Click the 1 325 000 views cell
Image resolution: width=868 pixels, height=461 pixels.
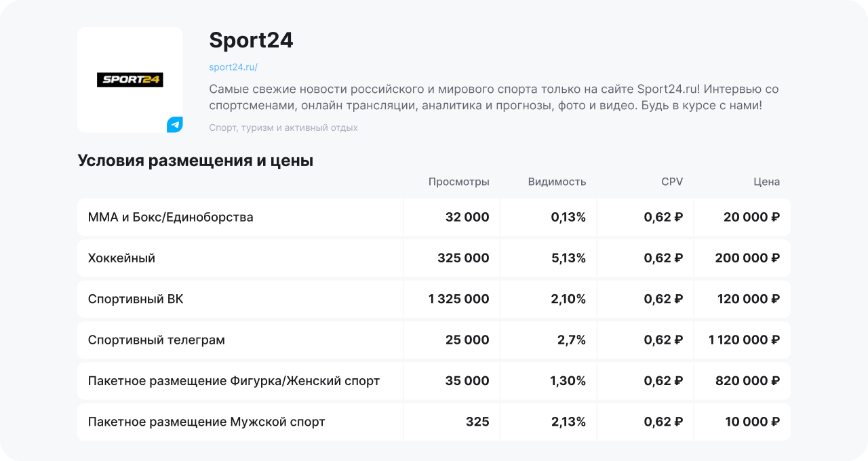(458, 299)
